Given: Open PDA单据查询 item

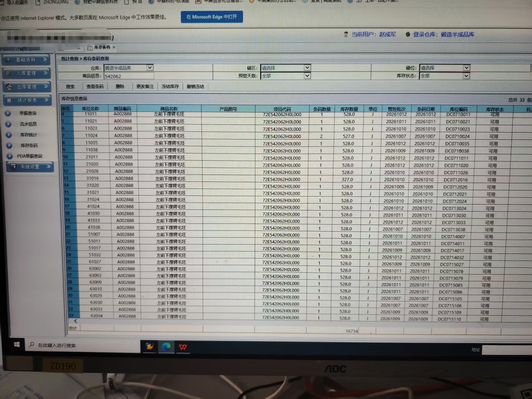Looking at the screenshot, I should click(30, 156).
